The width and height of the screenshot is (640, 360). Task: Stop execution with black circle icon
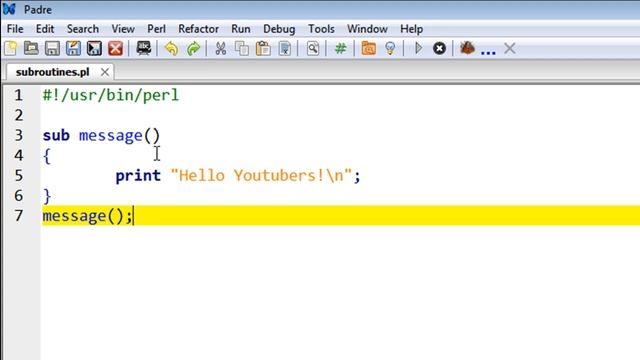click(439, 49)
